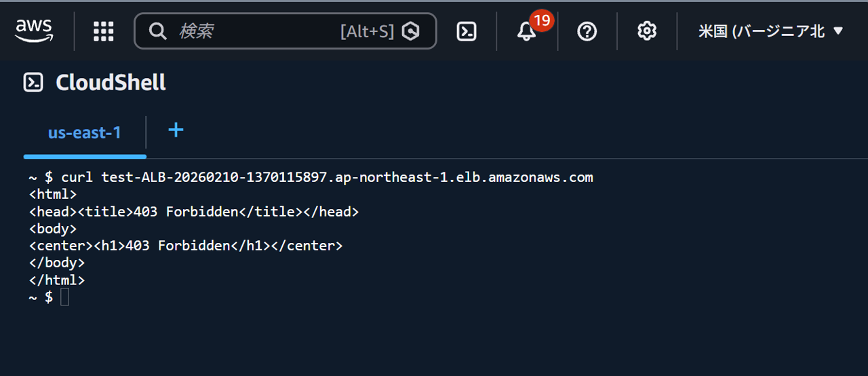
Task: Expand the region selector arrow
Action: click(837, 31)
